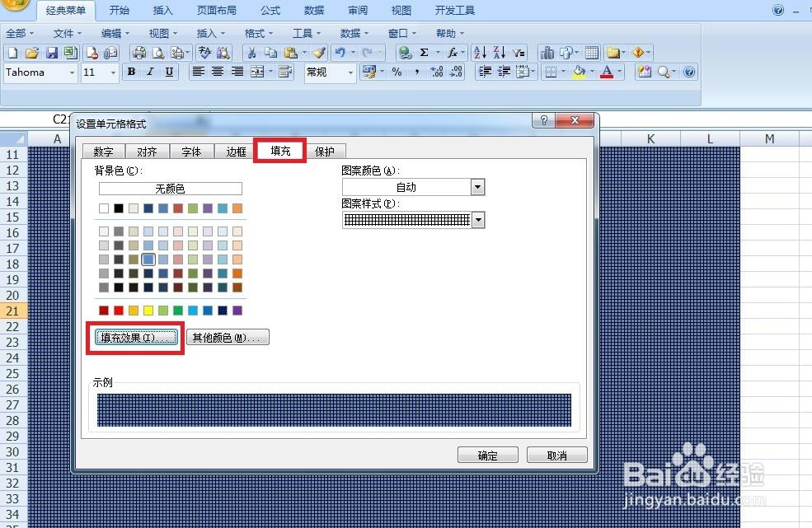Switch to the 对齐 tab
Screen dimensions: 812x528
click(147, 152)
